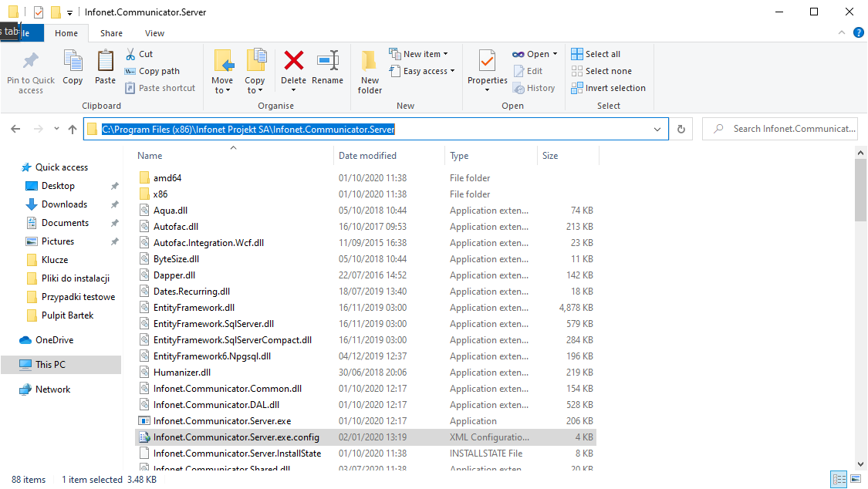
Task: Choose Select all in ribbon
Action: [x=596, y=54]
